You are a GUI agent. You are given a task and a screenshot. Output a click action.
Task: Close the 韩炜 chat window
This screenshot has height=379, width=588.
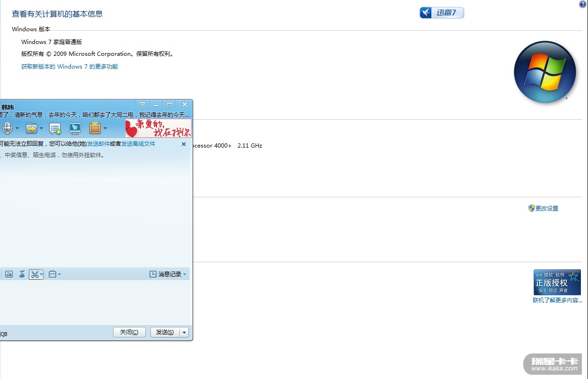(184, 104)
